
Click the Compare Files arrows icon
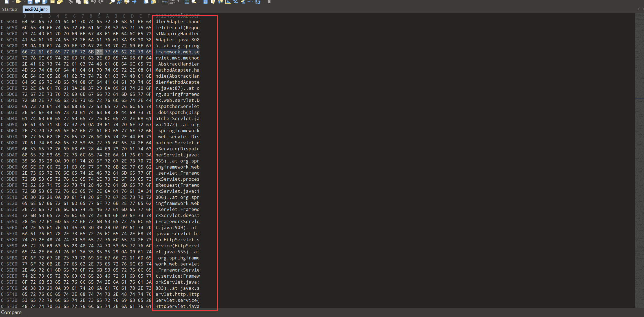[x=221, y=2]
